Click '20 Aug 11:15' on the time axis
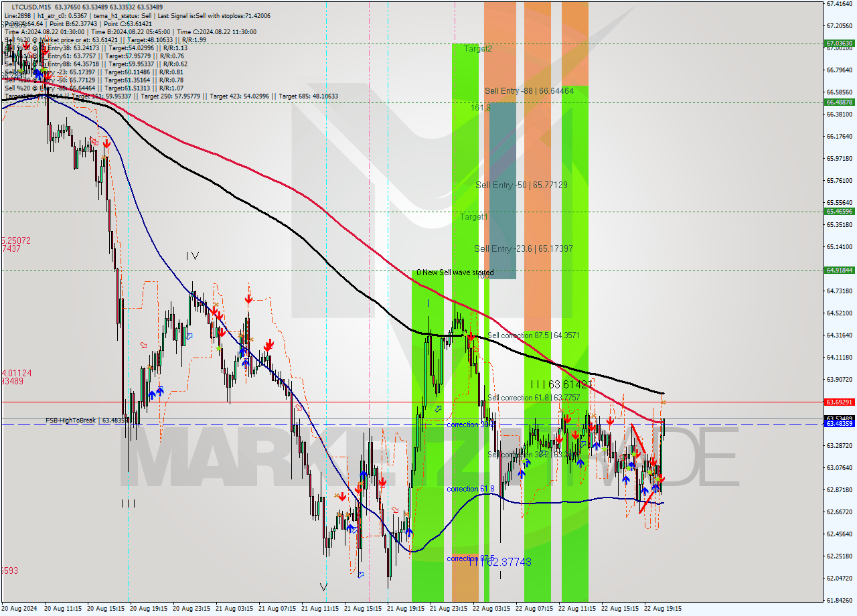The width and height of the screenshot is (857, 616). (x=63, y=609)
